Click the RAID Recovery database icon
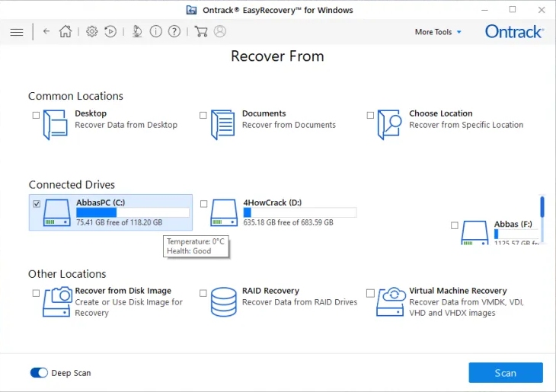This screenshot has width=556, height=392. tap(224, 302)
